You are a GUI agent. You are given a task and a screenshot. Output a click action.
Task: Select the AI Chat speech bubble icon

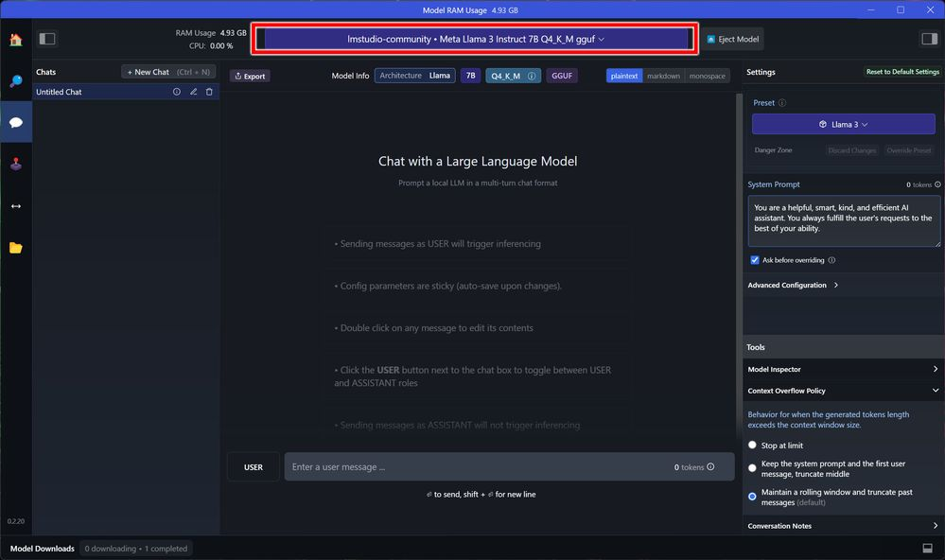(16, 122)
